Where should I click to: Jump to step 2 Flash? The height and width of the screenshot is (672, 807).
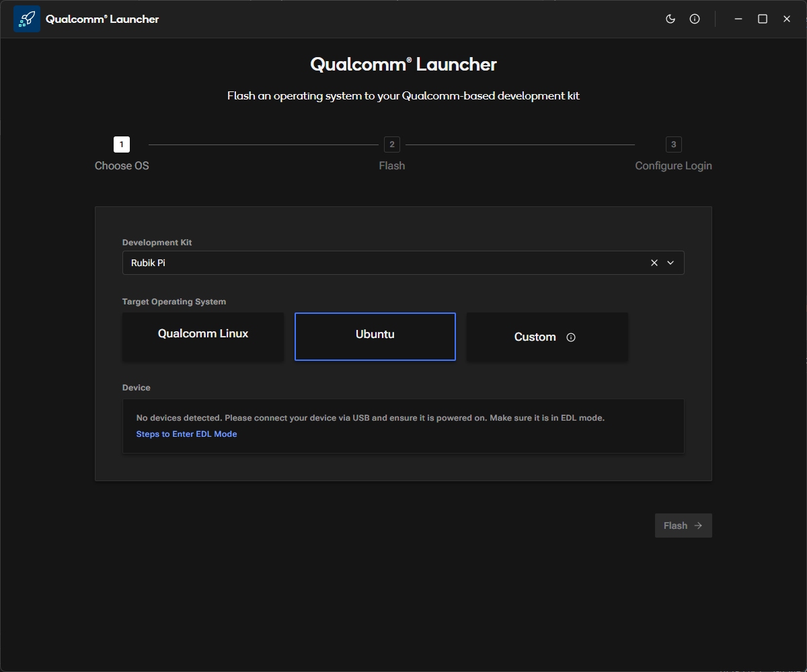(x=392, y=165)
